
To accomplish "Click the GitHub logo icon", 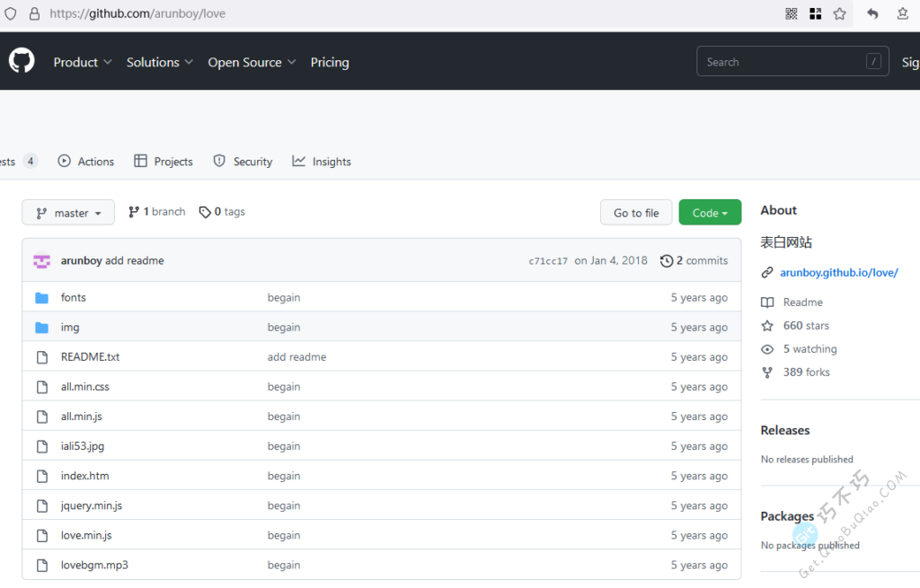I will pos(22,61).
